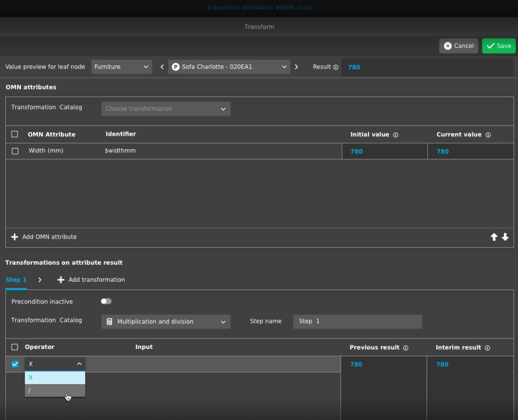Viewport: 518px width, 420px height.
Task: Save the transformation
Action: point(499,46)
